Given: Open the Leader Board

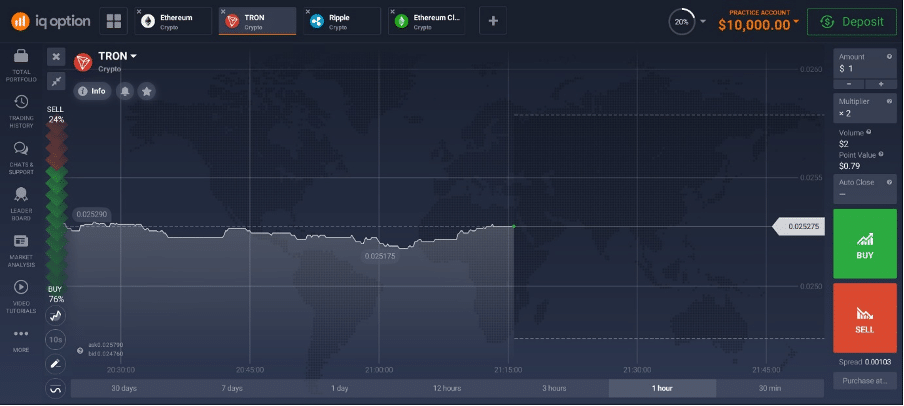Looking at the screenshot, I should click(21, 205).
